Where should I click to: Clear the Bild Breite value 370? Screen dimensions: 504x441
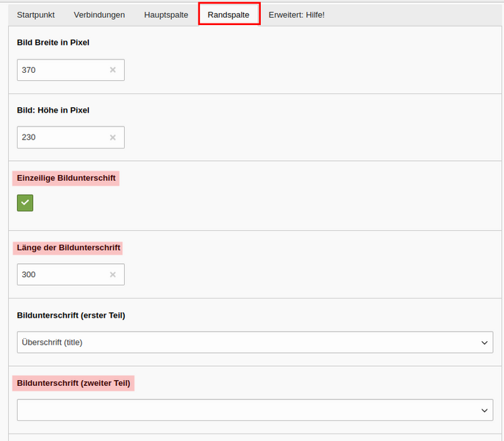pyautogui.click(x=113, y=70)
